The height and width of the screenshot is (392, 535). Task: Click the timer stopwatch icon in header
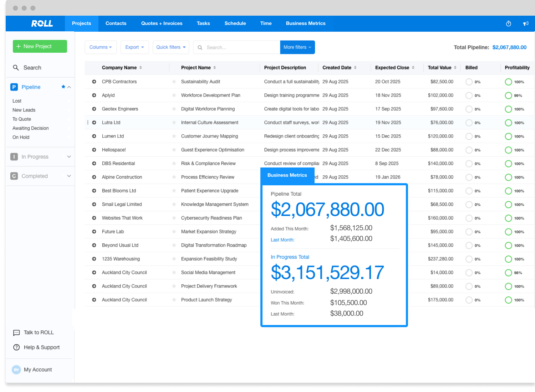tap(509, 24)
